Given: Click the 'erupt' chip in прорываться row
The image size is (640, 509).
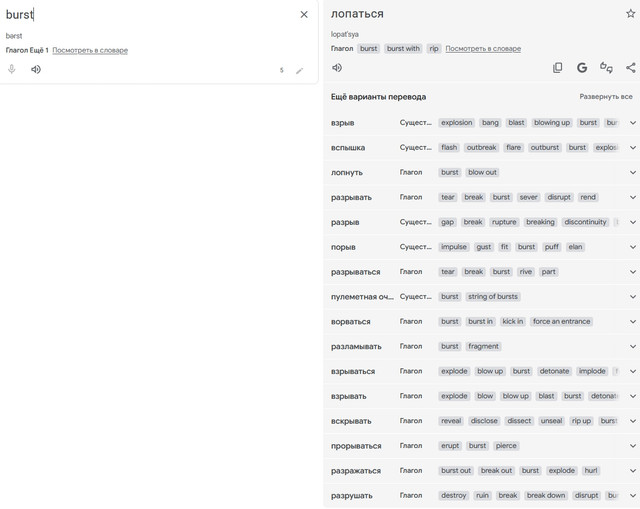Looking at the screenshot, I should tap(450, 446).
